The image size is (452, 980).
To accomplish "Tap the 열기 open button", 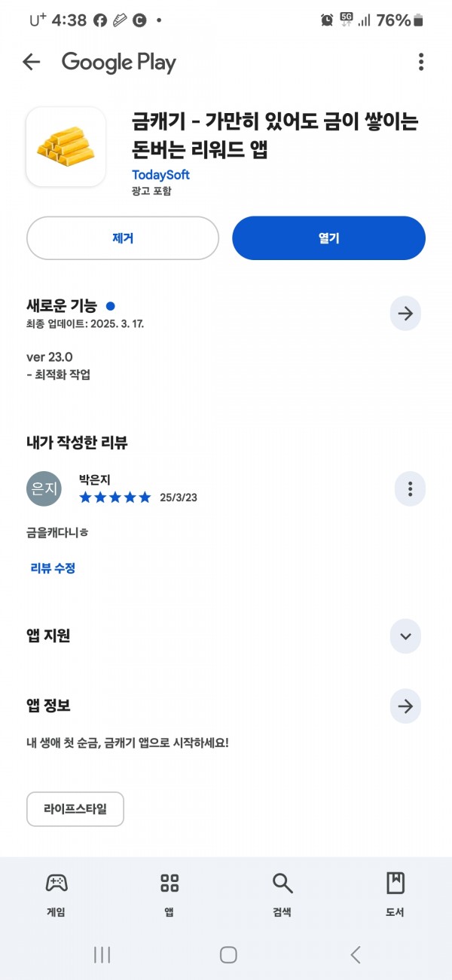I will [329, 238].
